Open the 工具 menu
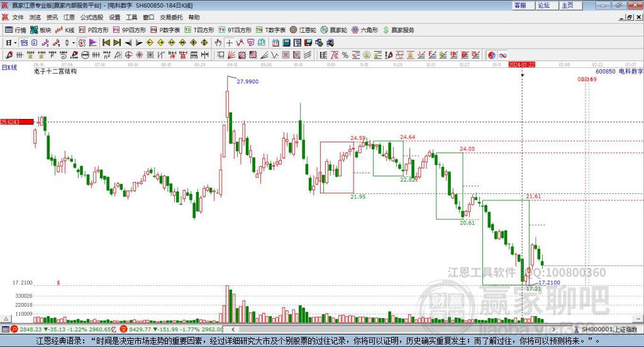This screenshot has height=347, width=644. click(131, 17)
